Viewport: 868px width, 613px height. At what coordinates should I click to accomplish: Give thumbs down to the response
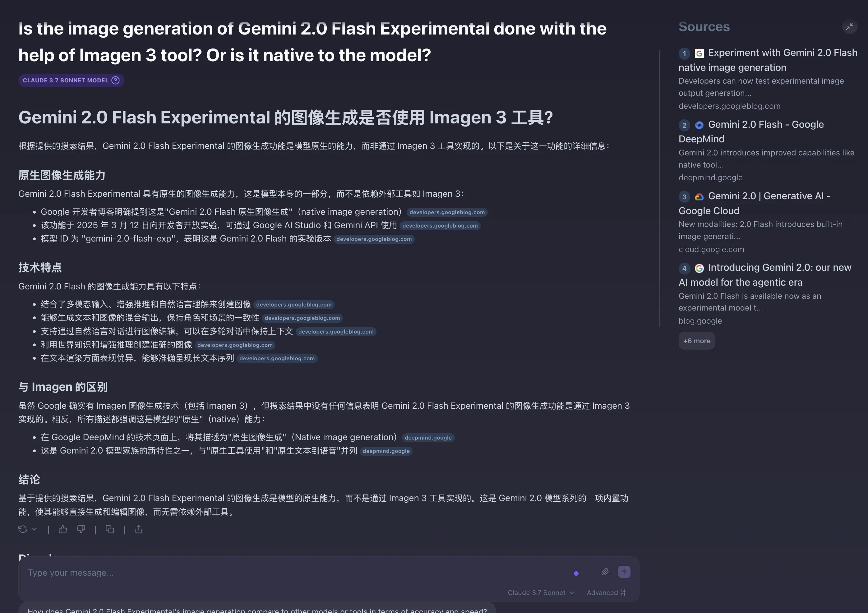point(81,529)
